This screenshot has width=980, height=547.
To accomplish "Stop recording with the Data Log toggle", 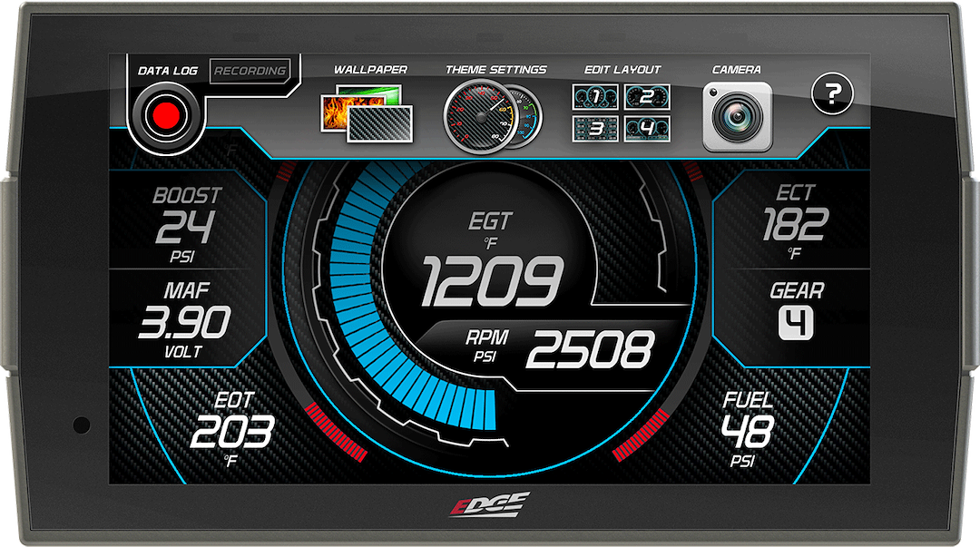I will click(169, 111).
